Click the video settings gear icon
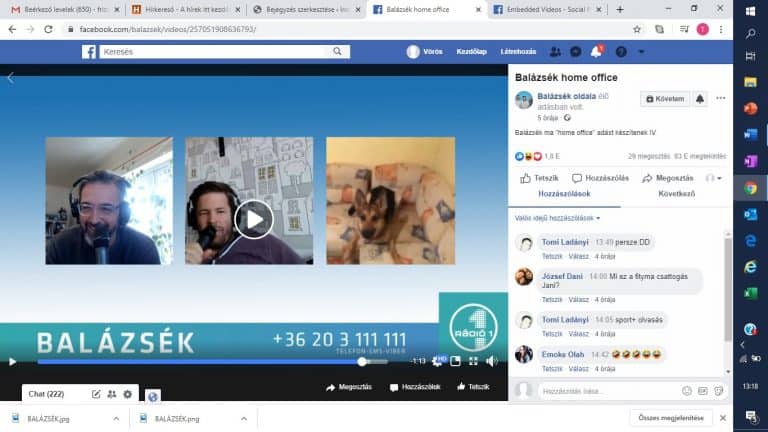The width and height of the screenshot is (768, 432). [437, 361]
